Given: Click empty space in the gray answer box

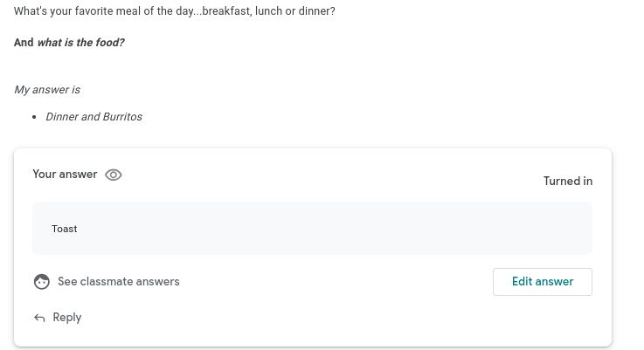Looking at the screenshot, I should 350,229.
